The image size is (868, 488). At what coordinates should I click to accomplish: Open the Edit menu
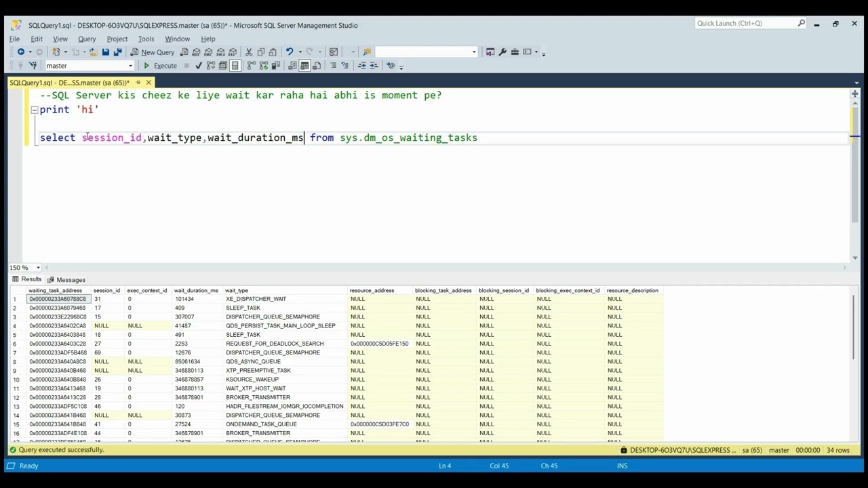point(37,39)
